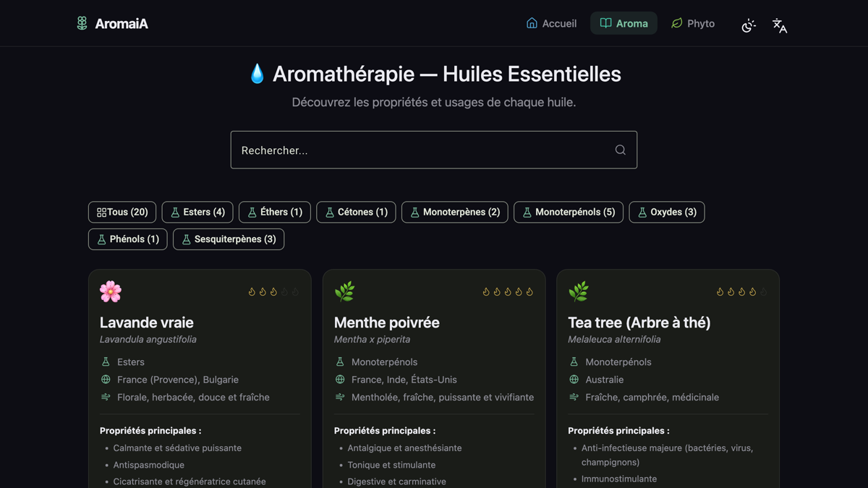Click the globe icon beside France (Provence), Bulgarie
The height and width of the screenshot is (488, 868).
coord(106,380)
